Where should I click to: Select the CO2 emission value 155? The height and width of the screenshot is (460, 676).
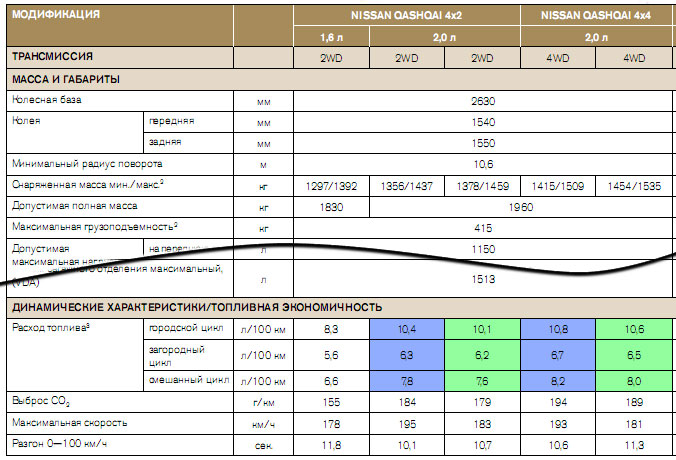pyautogui.click(x=331, y=401)
